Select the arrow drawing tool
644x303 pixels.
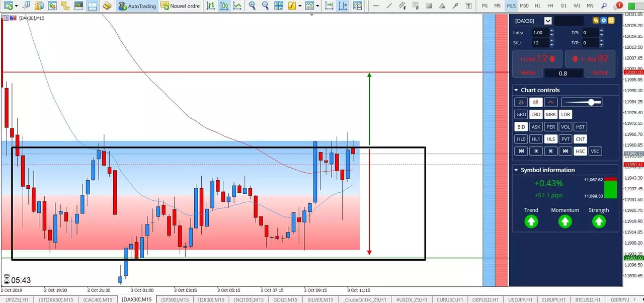point(455,6)
